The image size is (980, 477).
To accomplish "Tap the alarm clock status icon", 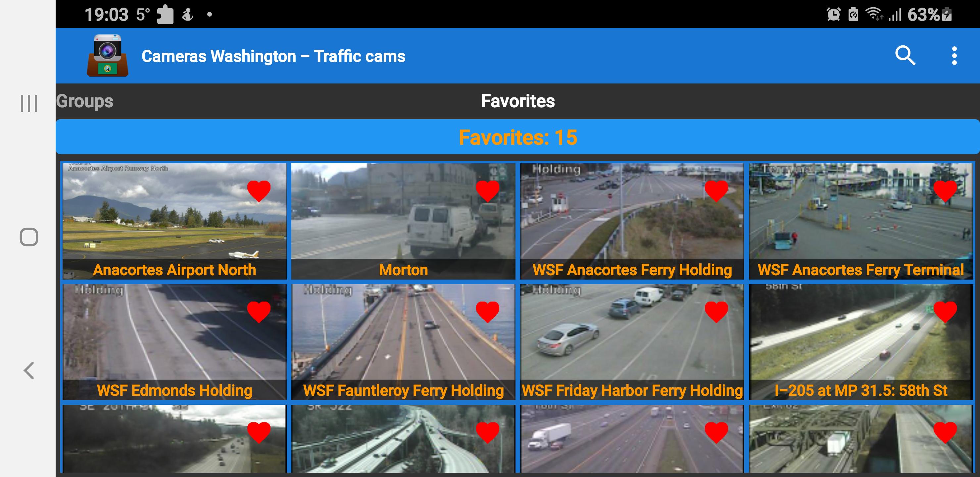I will 833,15.
